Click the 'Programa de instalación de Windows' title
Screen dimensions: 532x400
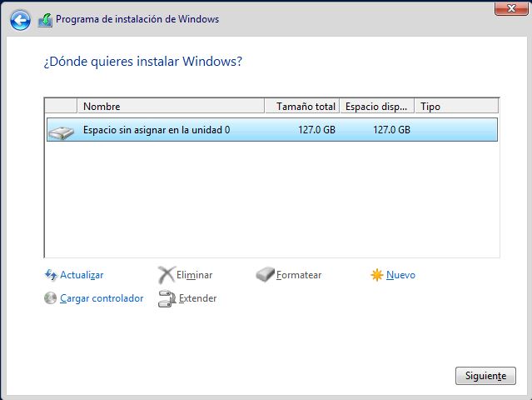[137, 19]
